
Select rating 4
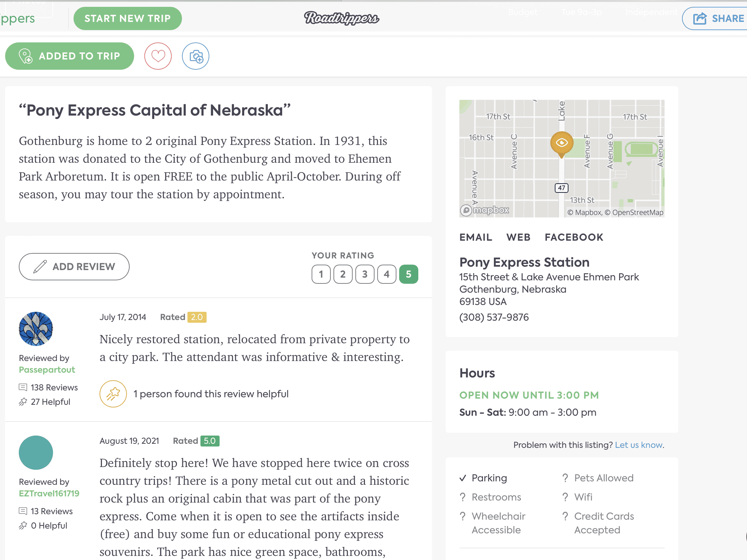(x=386, y=274)
